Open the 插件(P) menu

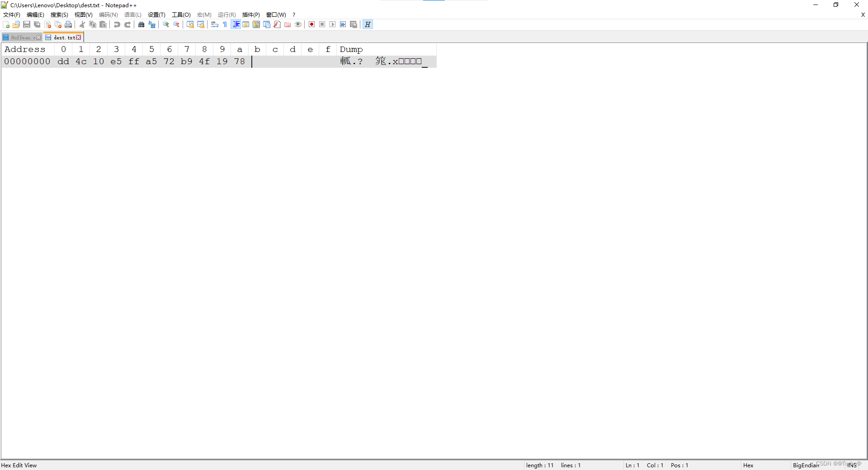coord(250,14)
